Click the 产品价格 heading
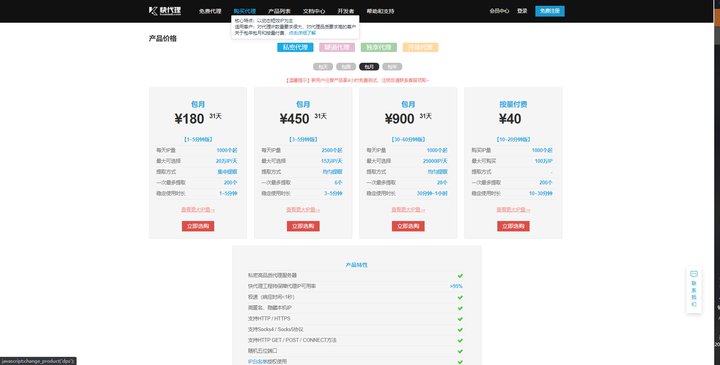 [x=163, y=39]
